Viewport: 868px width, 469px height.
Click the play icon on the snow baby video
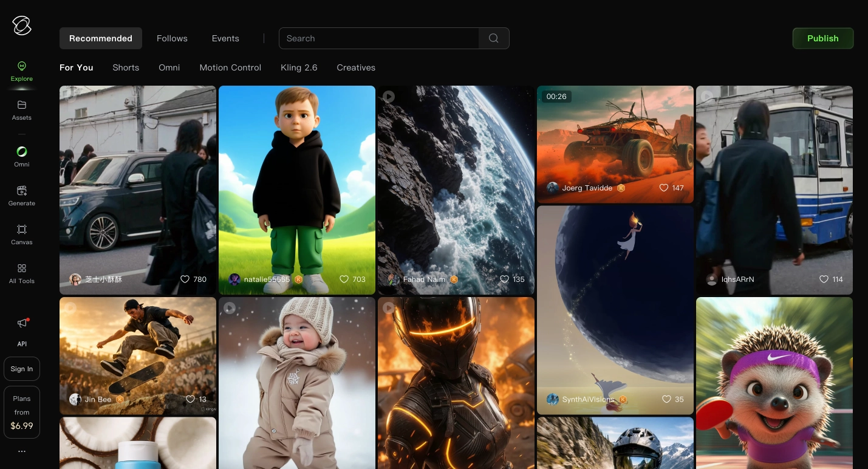coord(230,308)
